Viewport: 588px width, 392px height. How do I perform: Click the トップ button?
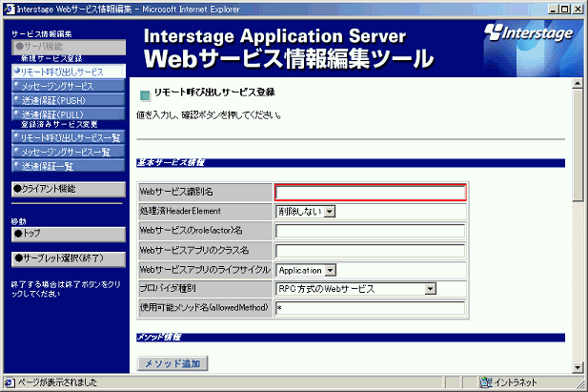coord(69,234)
